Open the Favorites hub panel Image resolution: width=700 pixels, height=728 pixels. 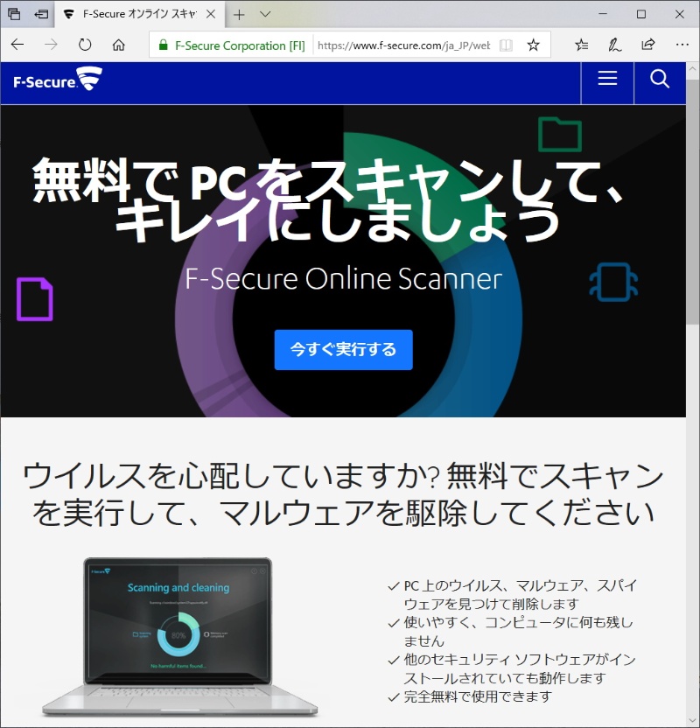582,45
